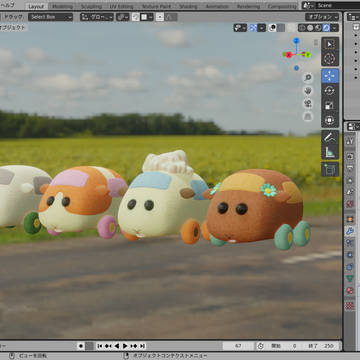Toggle the camera view icon
The height and width of the screenshot is (360, 360).
(308, 103)
